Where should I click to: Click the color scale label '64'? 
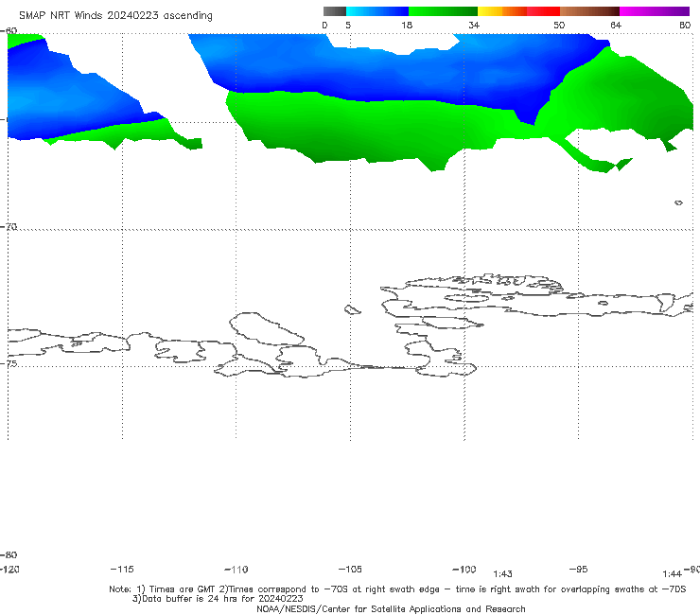616,25
